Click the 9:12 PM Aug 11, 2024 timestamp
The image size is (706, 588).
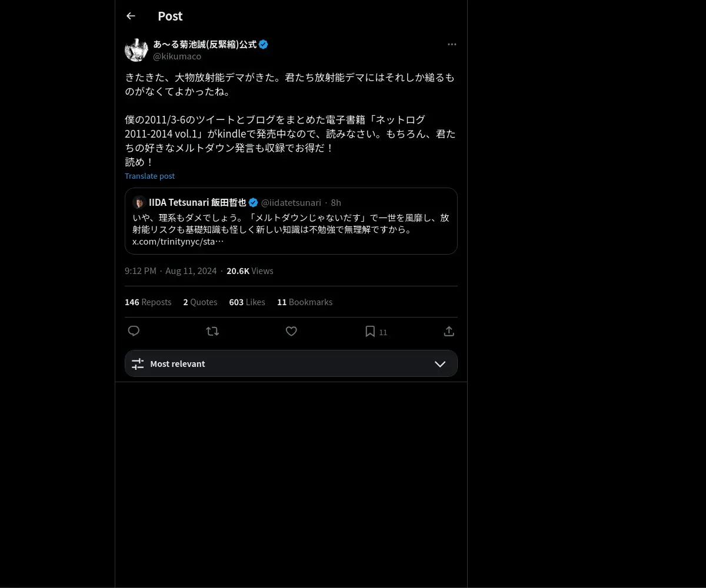click(x=171, y=270)
